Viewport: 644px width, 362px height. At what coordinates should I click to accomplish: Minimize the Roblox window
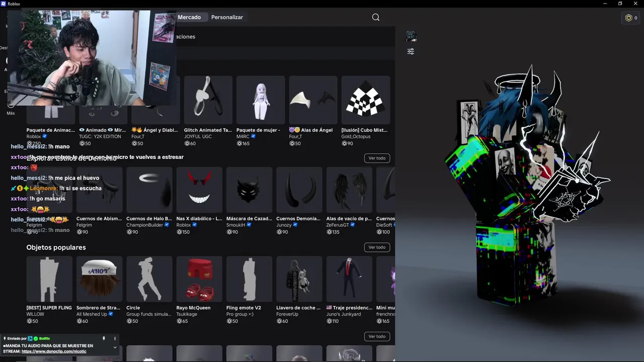605,4
